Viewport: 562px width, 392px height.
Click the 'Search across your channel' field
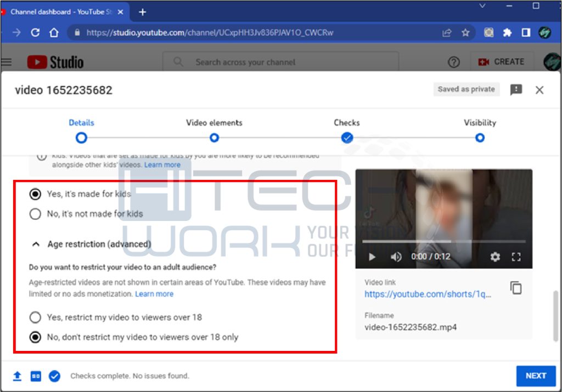click(x=280, y=62)
